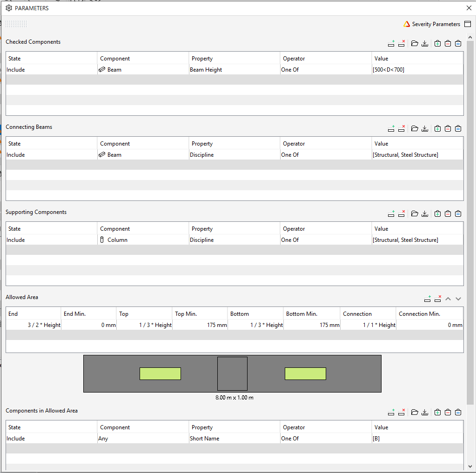Image resolution: width=476 pixels, height=473 pixels.
Task: Save Checked Components filter to file
Action: tap(425, 43)
